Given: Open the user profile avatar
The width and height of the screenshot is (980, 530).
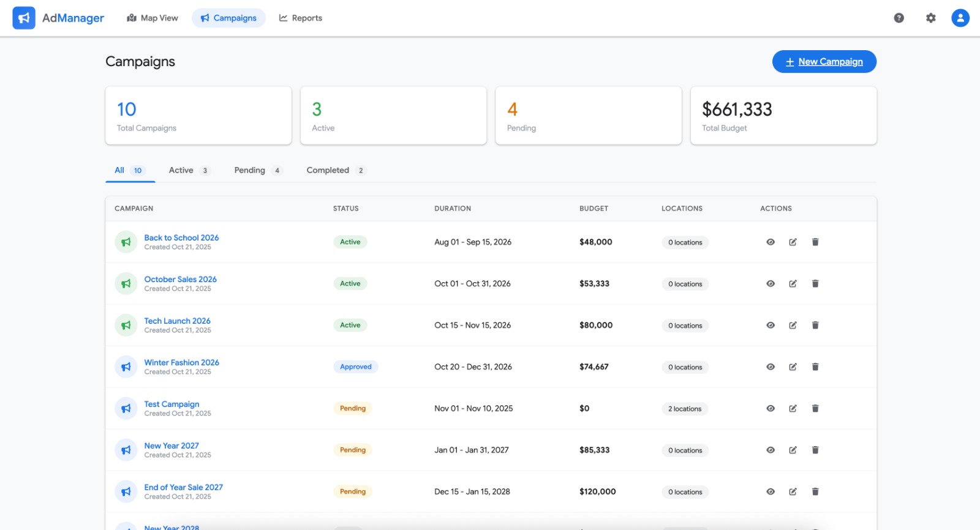Looking at the screenshot, I should (960, 18).
